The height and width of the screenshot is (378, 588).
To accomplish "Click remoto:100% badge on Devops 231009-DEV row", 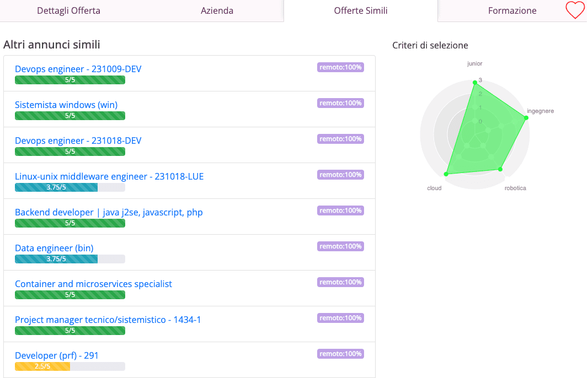I will (x=340, y=67).
